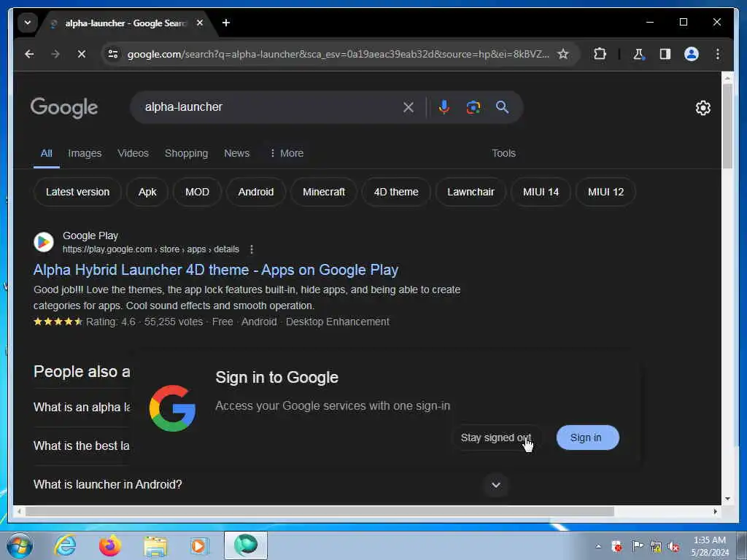747x560 pixels.
Task: Apply the MIUI 12 filter chip
Action: point(605,192)
